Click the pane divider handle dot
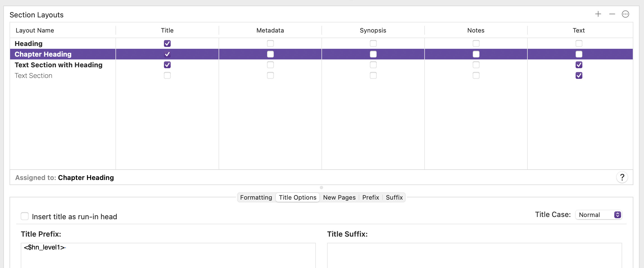This screenshot has width=644, height=268. [321, 188]
